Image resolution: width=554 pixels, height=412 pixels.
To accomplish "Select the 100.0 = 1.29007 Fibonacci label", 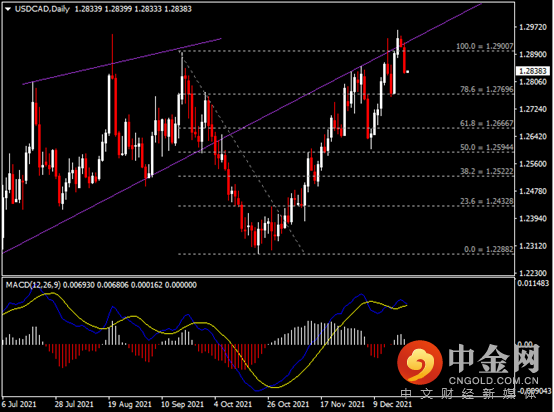I will point(485,46).
